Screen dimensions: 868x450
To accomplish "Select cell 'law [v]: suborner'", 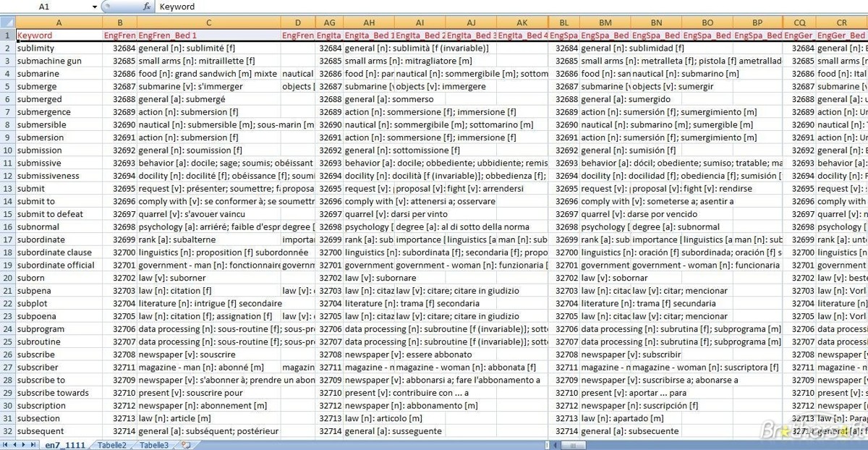I will pyautogui.click(x=208, y=278).
